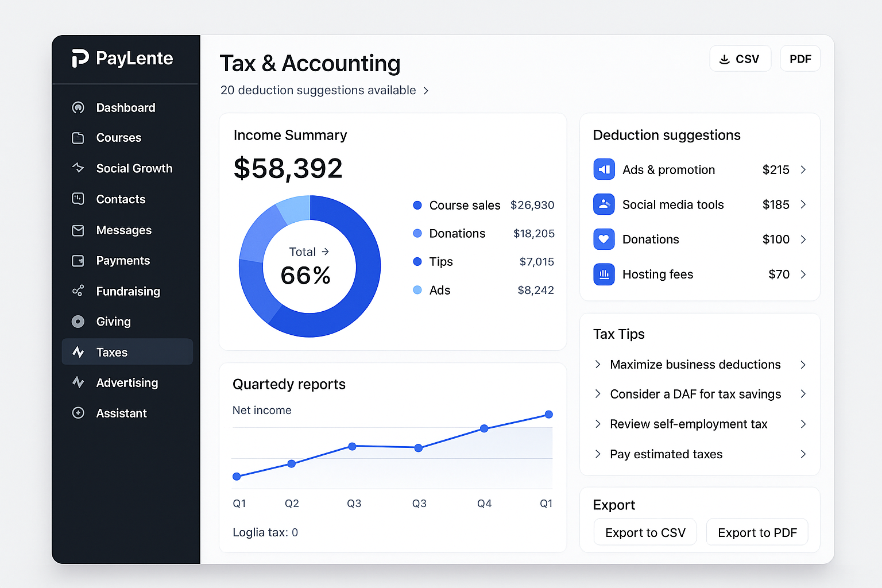Viewport: 882px width, 588px height.
Task: Open Advertising section
Action: pyautogui.click(x=127, y=382)
